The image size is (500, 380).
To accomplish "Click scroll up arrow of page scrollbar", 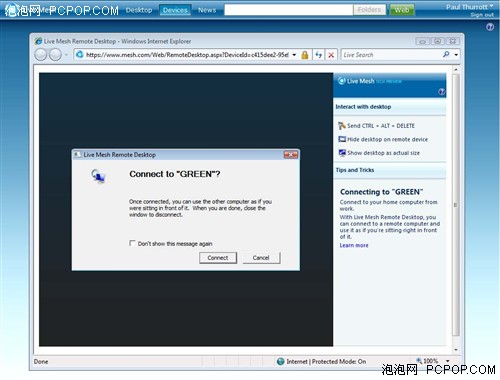I will coord(456,70).
